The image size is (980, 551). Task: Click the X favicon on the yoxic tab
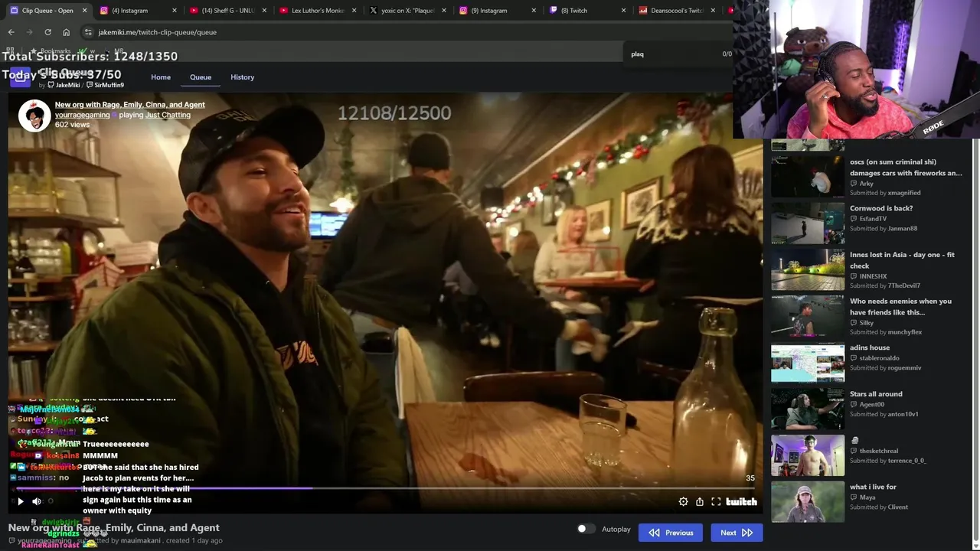pos(373,11)
